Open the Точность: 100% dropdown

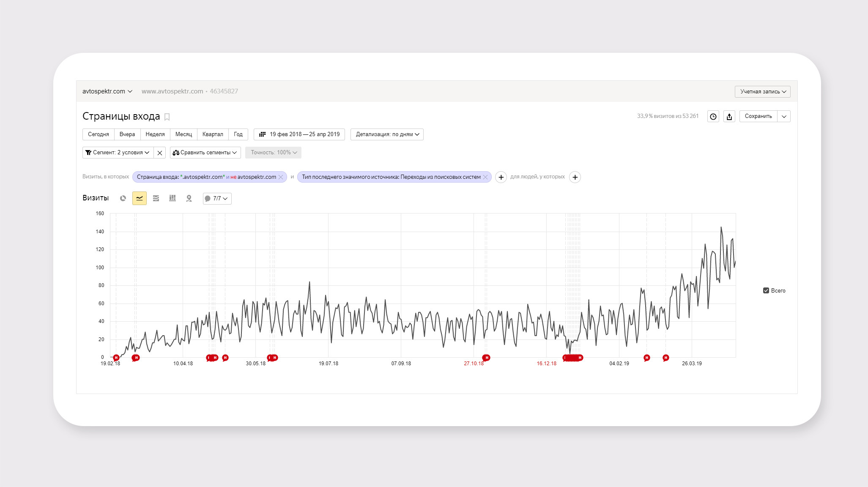273,153
